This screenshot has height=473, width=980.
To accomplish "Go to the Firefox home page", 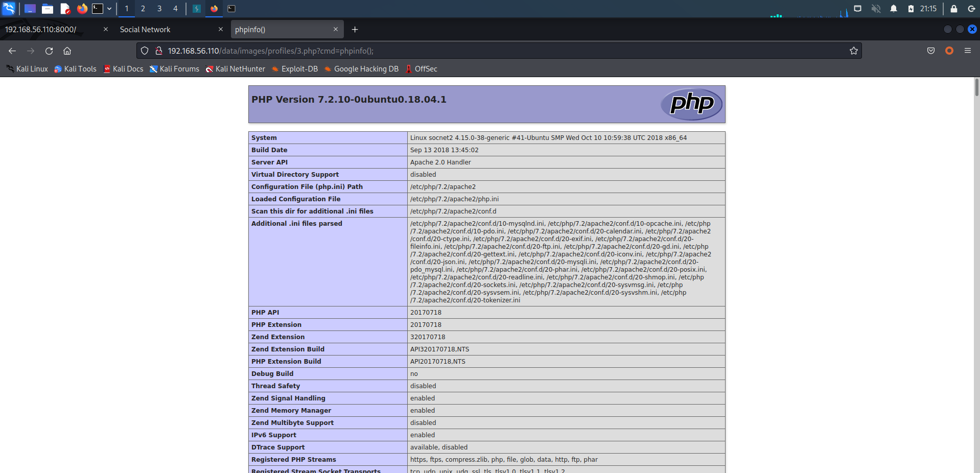I will point(67,51).
